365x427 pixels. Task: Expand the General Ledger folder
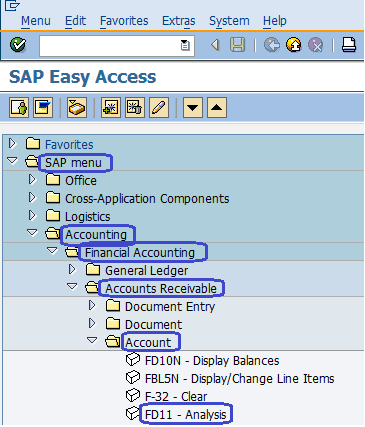72,270
